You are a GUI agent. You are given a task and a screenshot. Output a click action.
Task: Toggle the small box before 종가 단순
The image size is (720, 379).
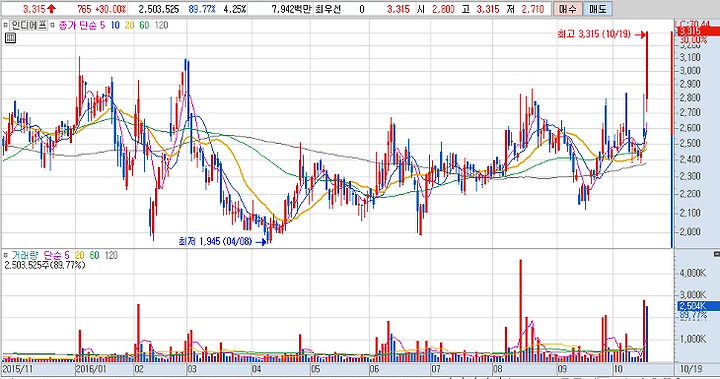tap(52, 25)
